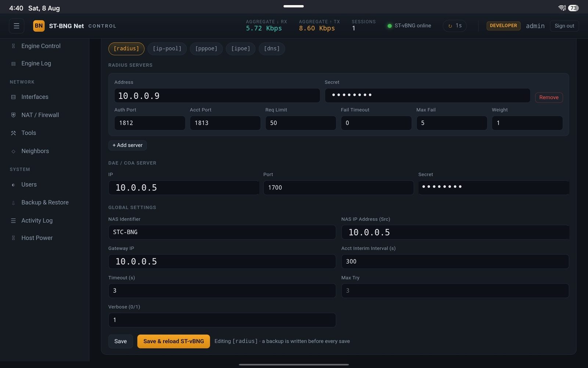The image size is (588, 368).
Task: Focus the Acct Port field
Action: pos(225,123)
